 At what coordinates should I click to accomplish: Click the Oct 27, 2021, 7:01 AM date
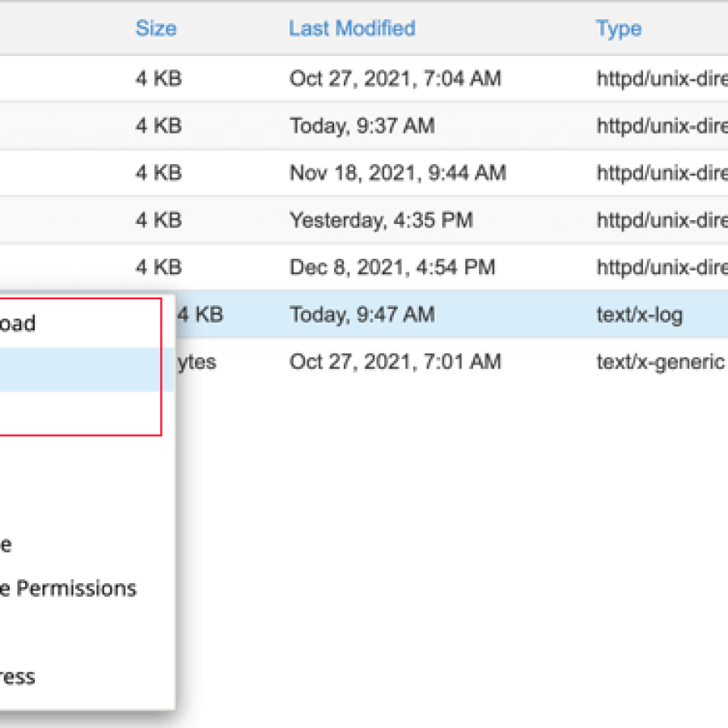pos(395,362)
